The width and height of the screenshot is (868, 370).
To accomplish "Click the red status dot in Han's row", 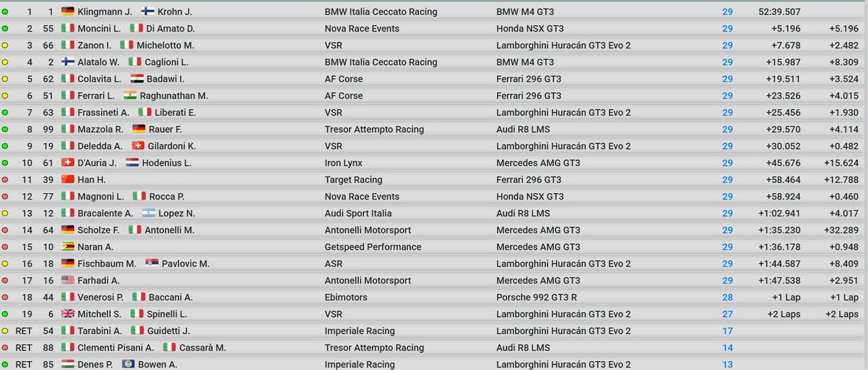I will [5, 180].
